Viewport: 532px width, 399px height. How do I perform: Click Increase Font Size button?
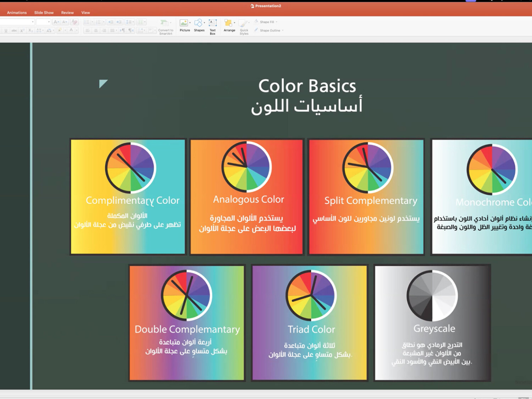[56, 22]
